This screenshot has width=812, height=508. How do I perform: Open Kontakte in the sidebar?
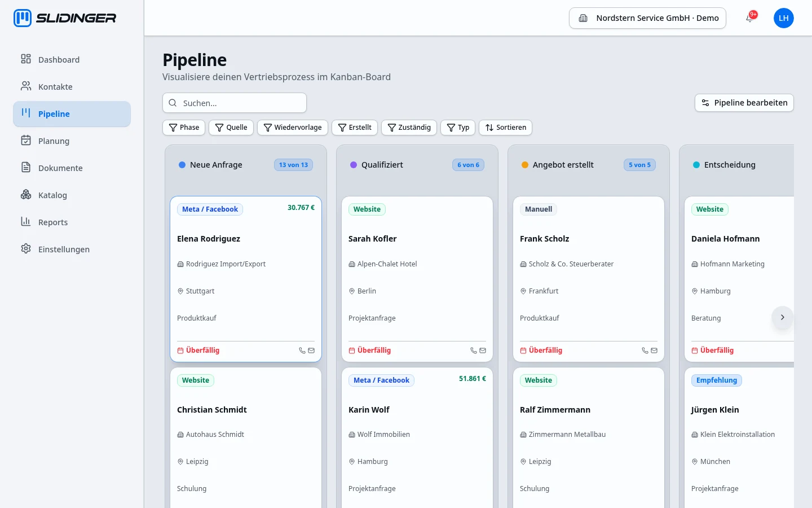point(72,87)
